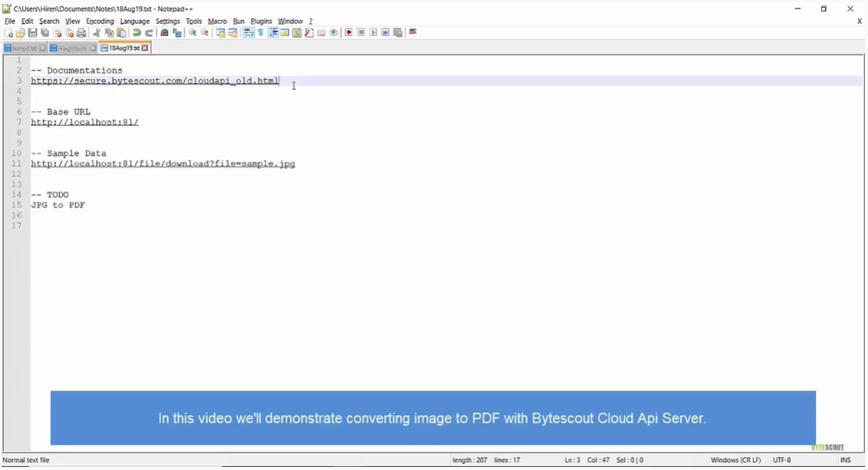
Task: Open the Function List panel icon
Action: click(309, 33)
